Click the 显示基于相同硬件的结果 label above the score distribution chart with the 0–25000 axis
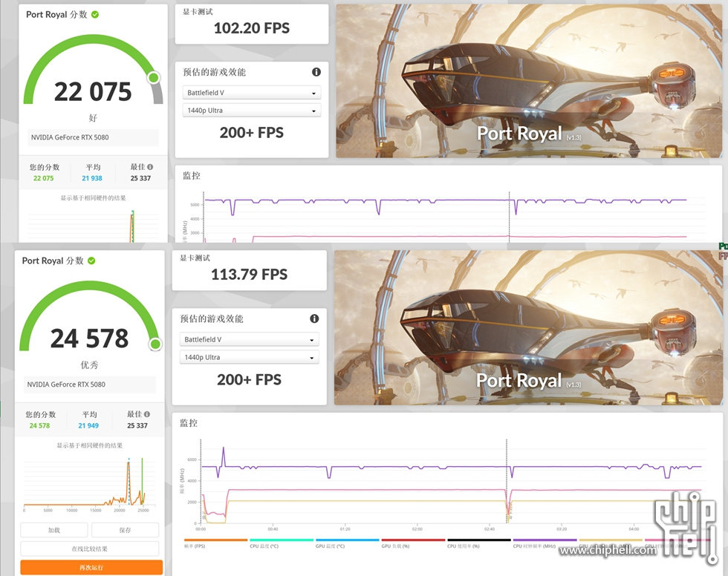This screenshot has width=728, height=576. (x=90, y=445)
